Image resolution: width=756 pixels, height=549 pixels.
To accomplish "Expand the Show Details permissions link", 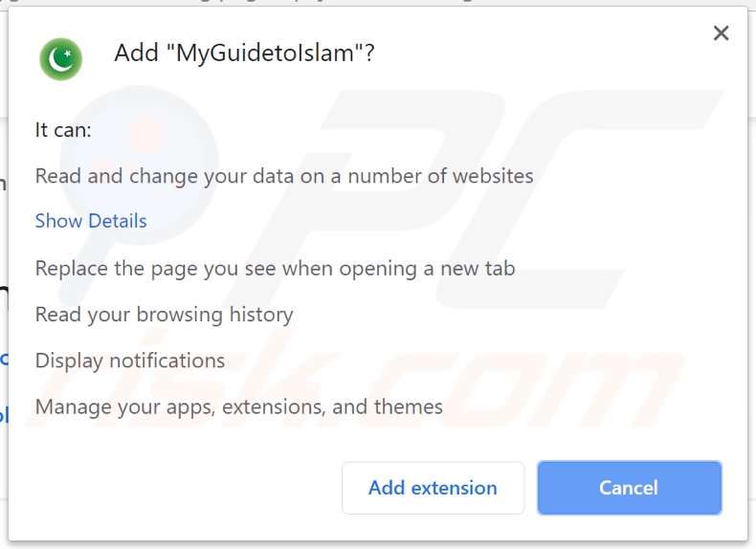I will 91,221.
